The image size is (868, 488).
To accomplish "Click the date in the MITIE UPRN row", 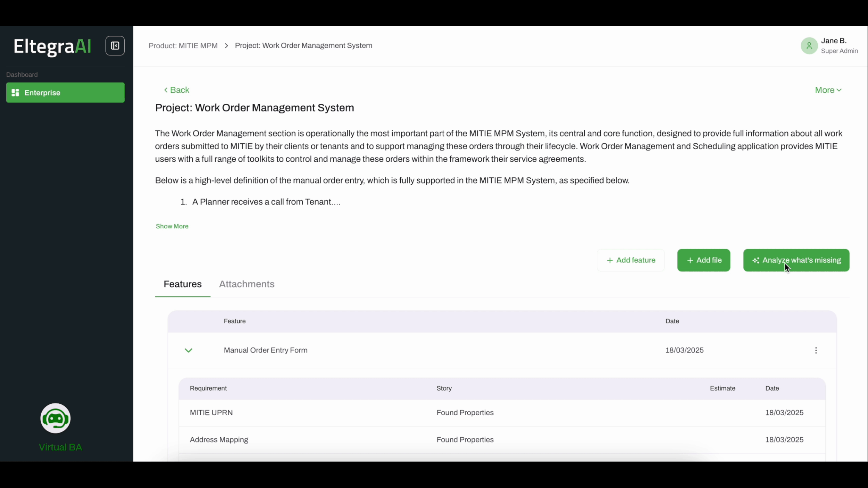I will pyautogui.click(x=784, y=413).
